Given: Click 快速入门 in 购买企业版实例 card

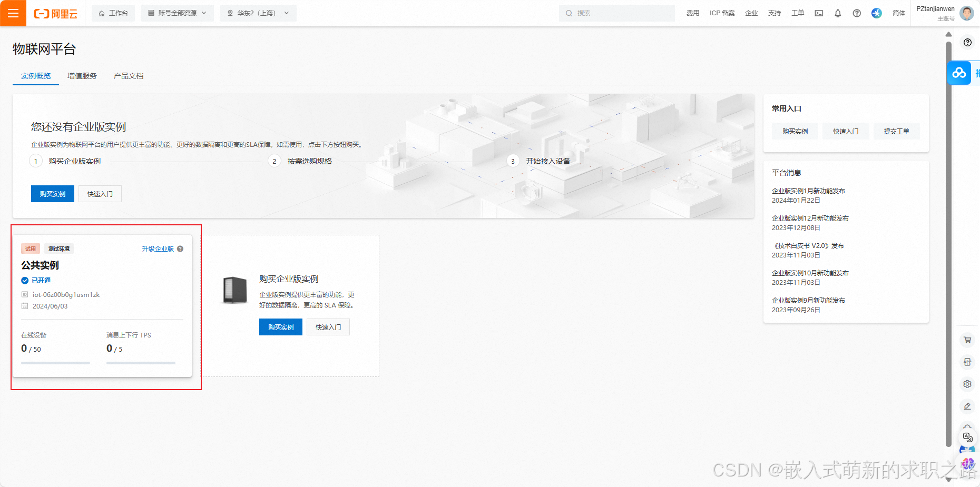Looking at the screenshot, I should pyautogui.click(x=328, y=327).
